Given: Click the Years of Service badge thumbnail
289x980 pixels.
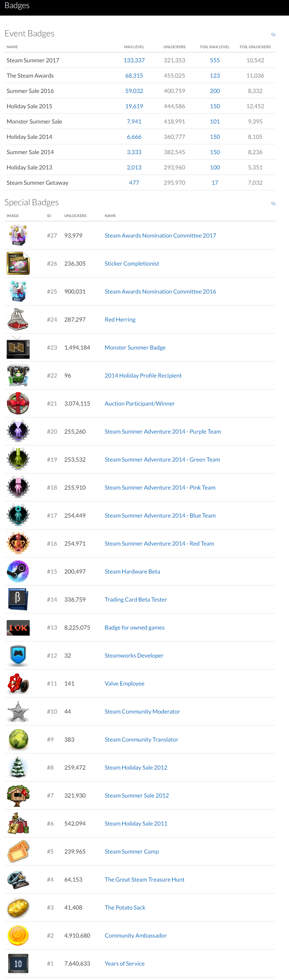Looking at the screenshot, I should 18,963.
